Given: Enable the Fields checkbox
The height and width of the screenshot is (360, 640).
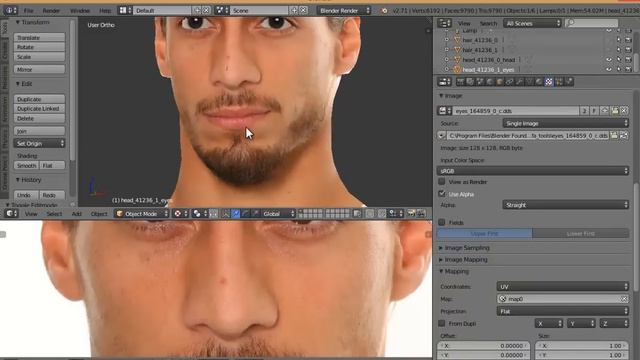Looking at the screenshot, I should coord(442,222).
